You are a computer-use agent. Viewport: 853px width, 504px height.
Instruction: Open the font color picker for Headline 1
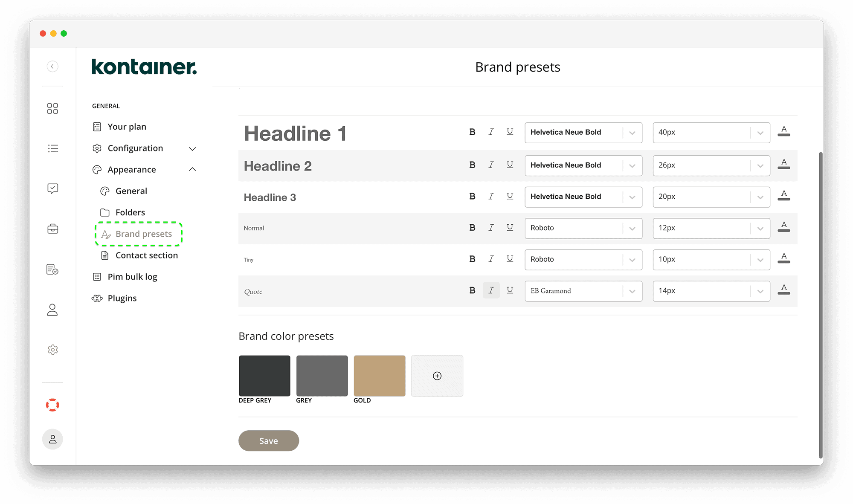pos(784,132)
